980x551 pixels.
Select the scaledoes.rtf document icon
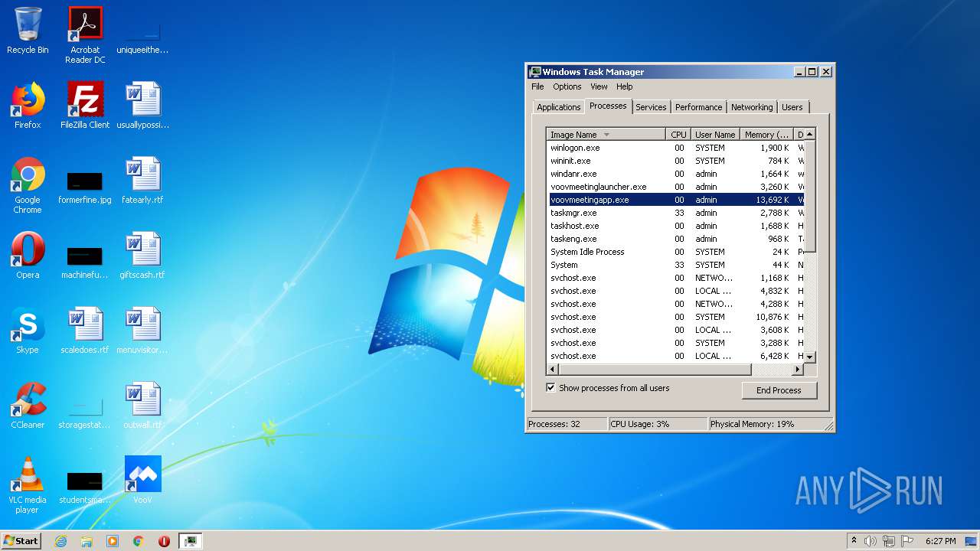[85, 331]
